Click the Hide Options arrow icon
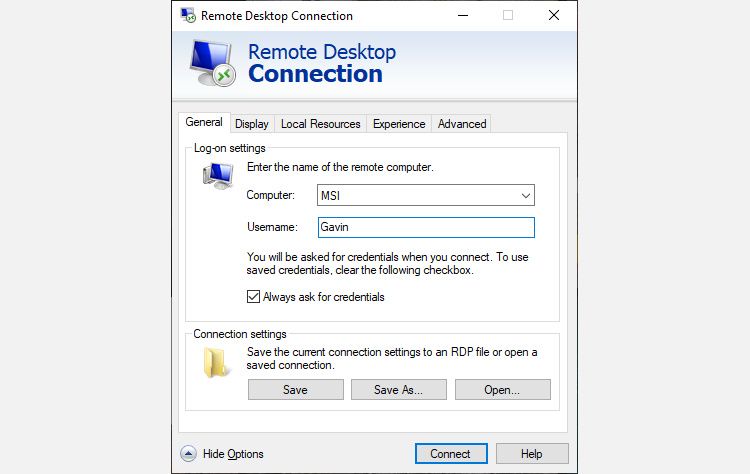This screenshot has width=750, height=474. pos(188,453)
